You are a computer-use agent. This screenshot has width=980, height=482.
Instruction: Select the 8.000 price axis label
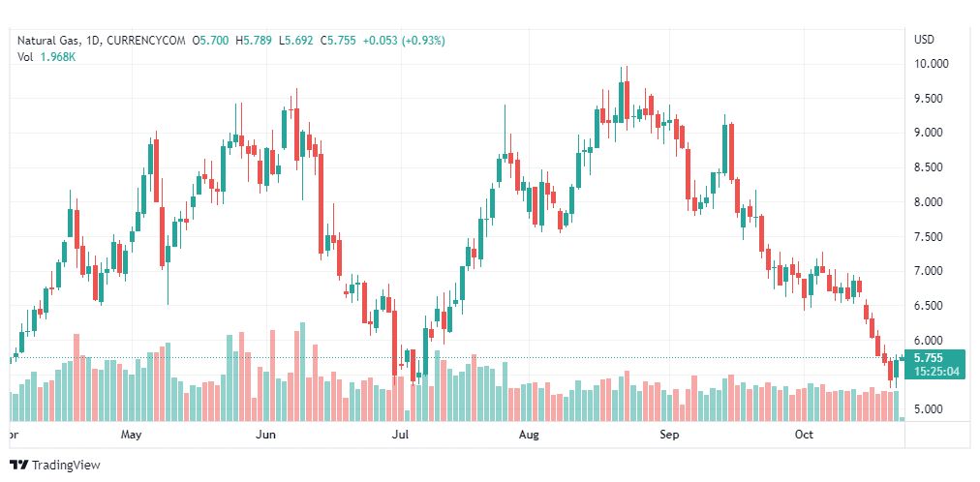coord(929,202)
